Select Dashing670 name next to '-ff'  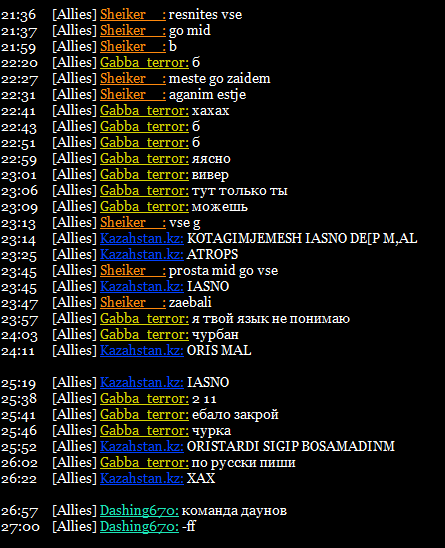139,527
